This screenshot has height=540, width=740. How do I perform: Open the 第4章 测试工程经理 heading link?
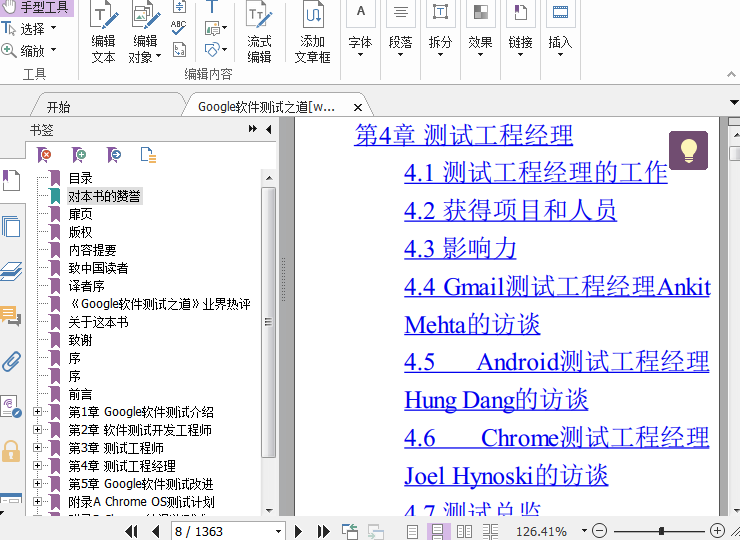(x=463, y=135)
